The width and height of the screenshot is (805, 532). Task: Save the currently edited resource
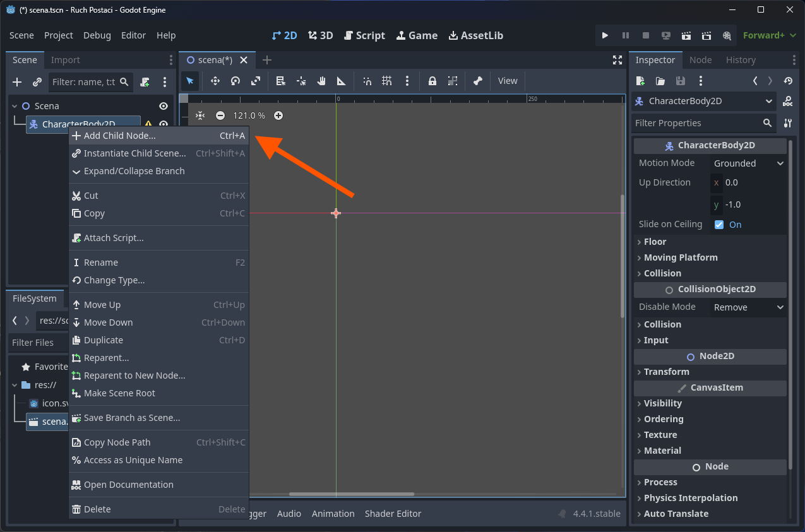[681, 81]
